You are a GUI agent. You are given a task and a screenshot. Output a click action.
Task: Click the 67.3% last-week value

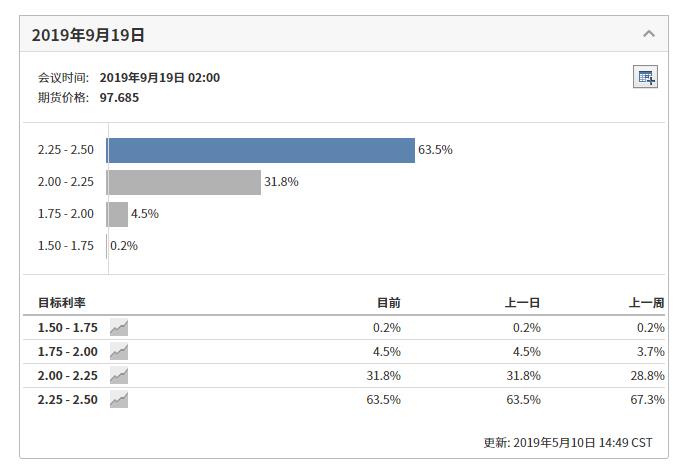pos(649,399)
